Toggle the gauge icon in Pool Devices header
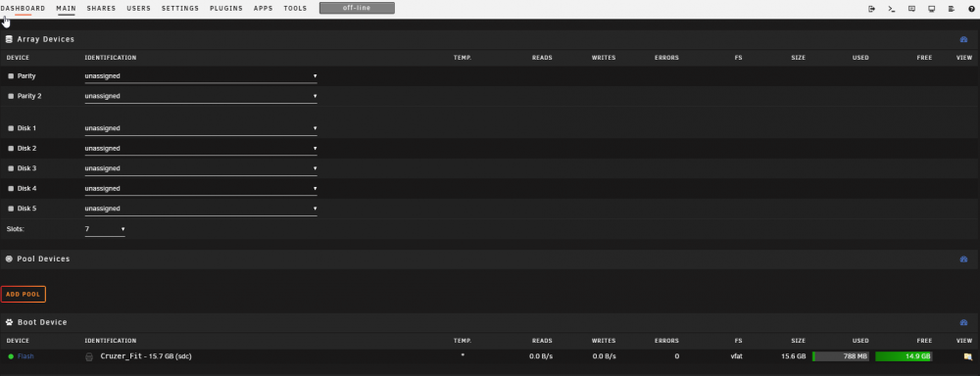Viewport: 980px width, 376px height. point(963,258)
